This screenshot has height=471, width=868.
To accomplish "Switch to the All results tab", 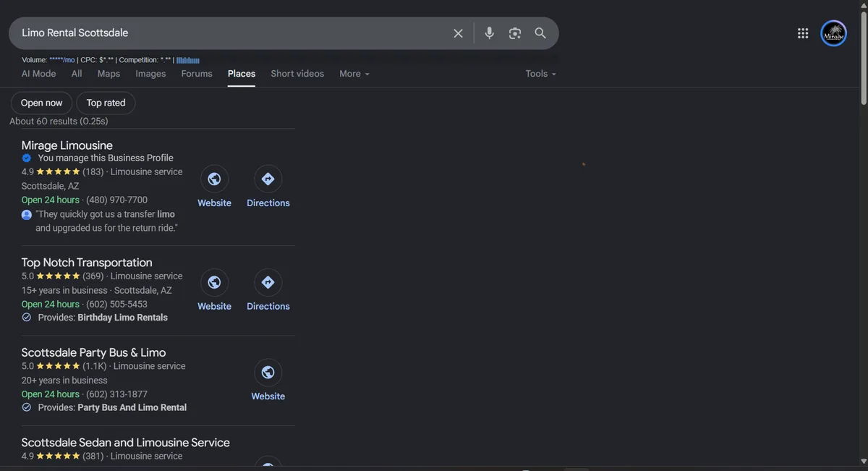I will (77, 74).
